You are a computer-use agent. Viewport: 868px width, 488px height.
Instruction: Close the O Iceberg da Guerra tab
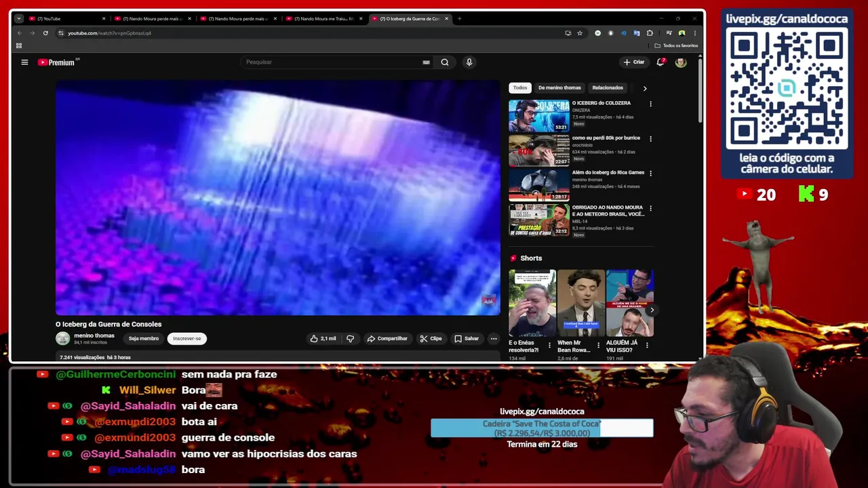click(446, 18)
